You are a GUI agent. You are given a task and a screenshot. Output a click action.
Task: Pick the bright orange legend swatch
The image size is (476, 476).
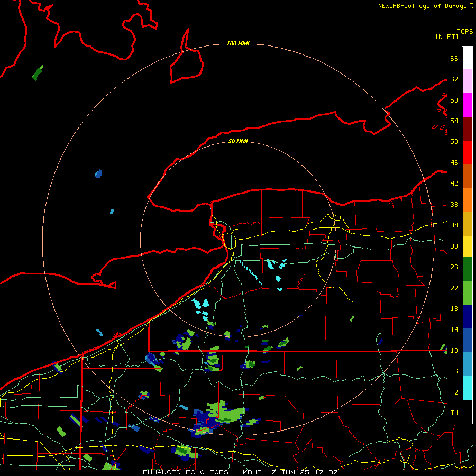(x=467, y=200)
